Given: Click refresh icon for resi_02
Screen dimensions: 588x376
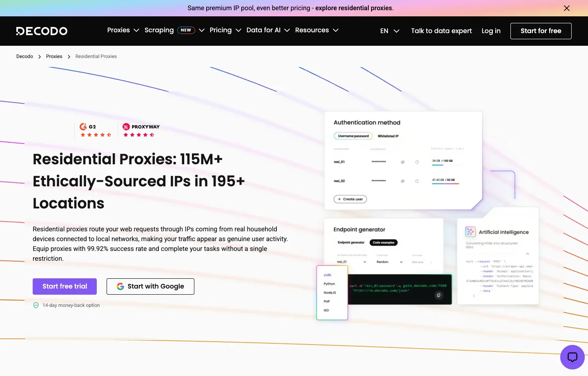Looking at the screenshot, I should 417,181.
